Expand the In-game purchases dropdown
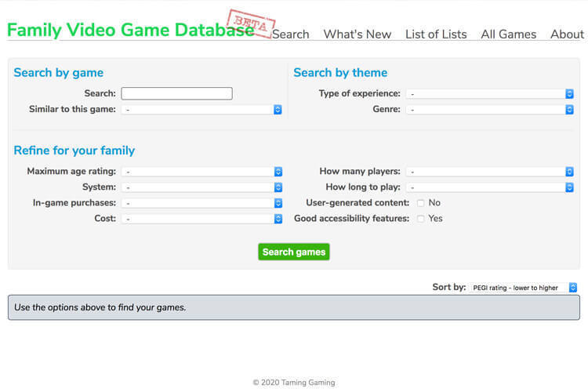The image size is (588, 392). pos(201,203)
